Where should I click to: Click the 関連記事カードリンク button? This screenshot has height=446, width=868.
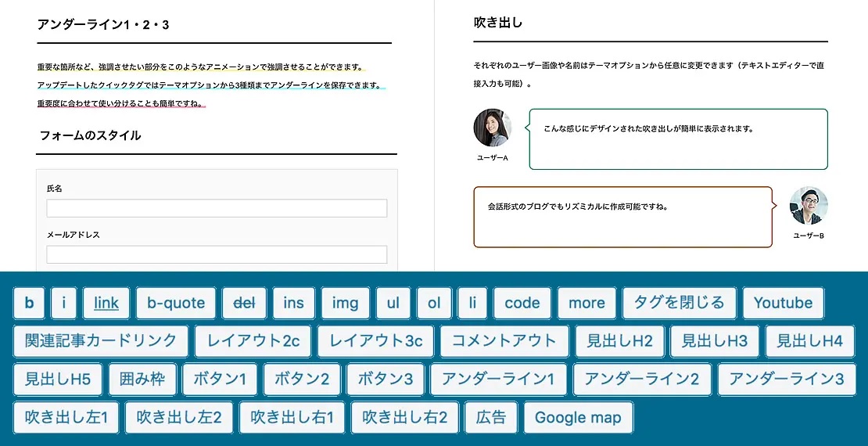[x=101, y=341]
